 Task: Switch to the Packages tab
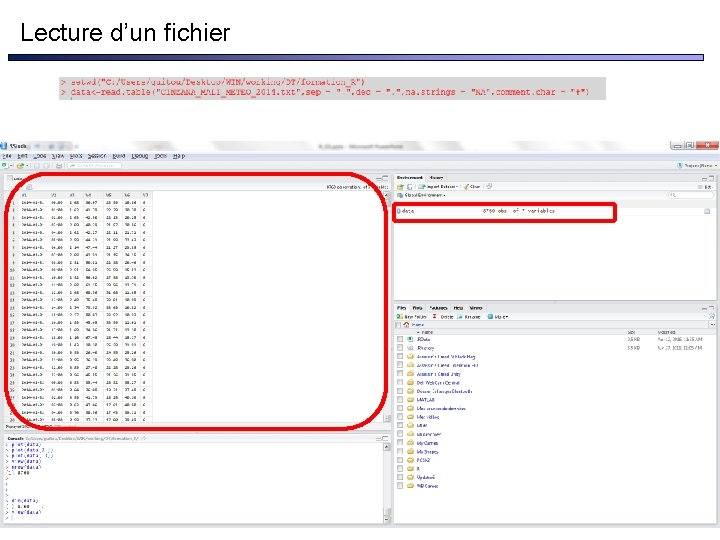coord(438,308)
